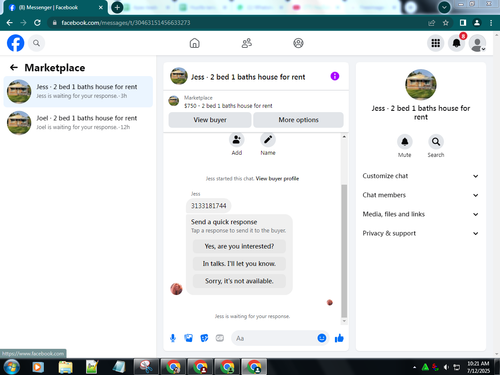Open View buyer profile link
The width and height of the screenshot is (500, 375).
[277, 179]
